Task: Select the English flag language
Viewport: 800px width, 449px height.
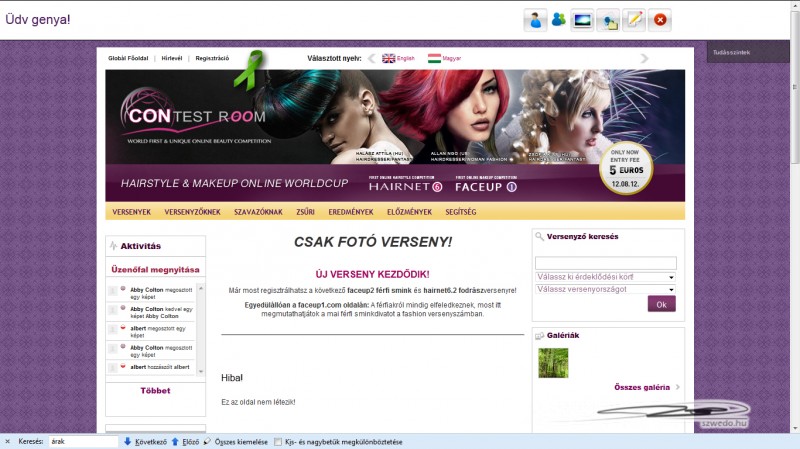Action: [x=398, y=58]
